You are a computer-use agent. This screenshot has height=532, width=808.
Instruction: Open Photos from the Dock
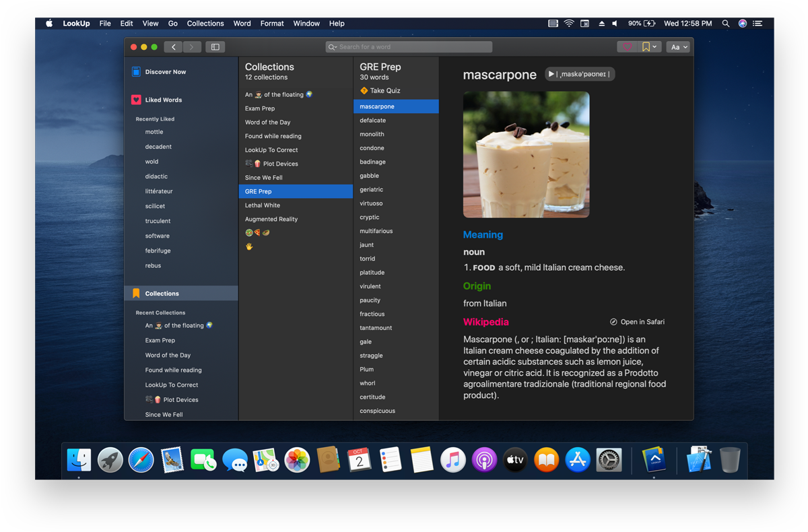(x=297, y=460)
